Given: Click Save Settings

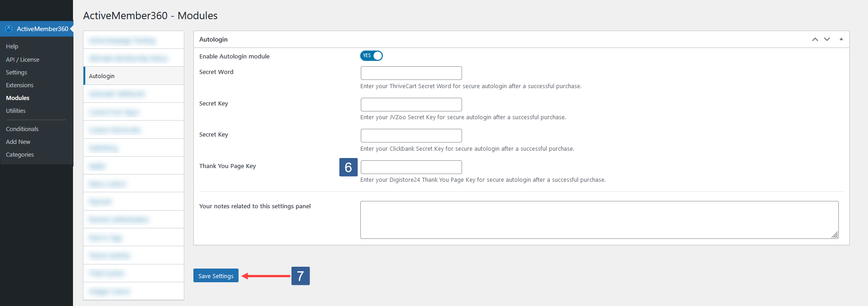Looking at the screenshot, I should pos(215,275).
